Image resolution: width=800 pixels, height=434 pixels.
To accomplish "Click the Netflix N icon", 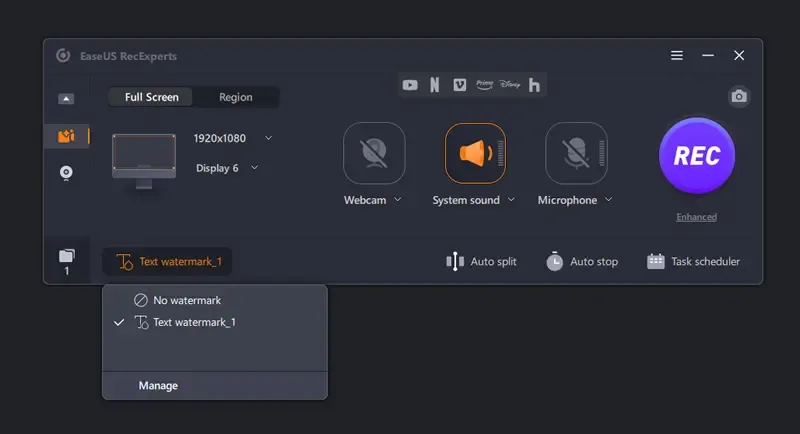I will [x=434, y=85].
